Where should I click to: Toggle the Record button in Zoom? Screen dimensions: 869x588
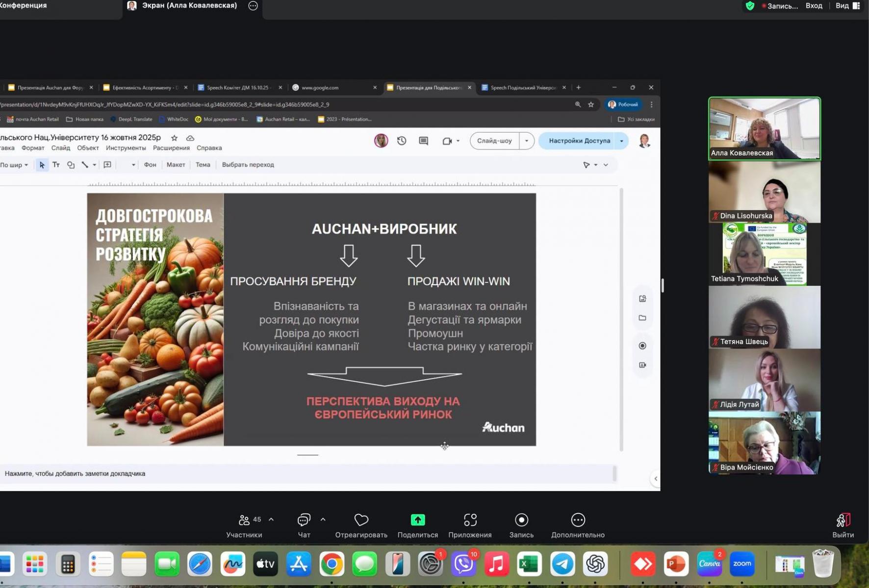pos(521,520)
